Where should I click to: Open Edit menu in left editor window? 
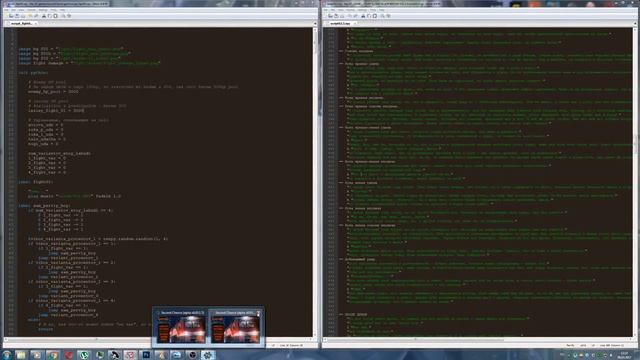[13, 10]
